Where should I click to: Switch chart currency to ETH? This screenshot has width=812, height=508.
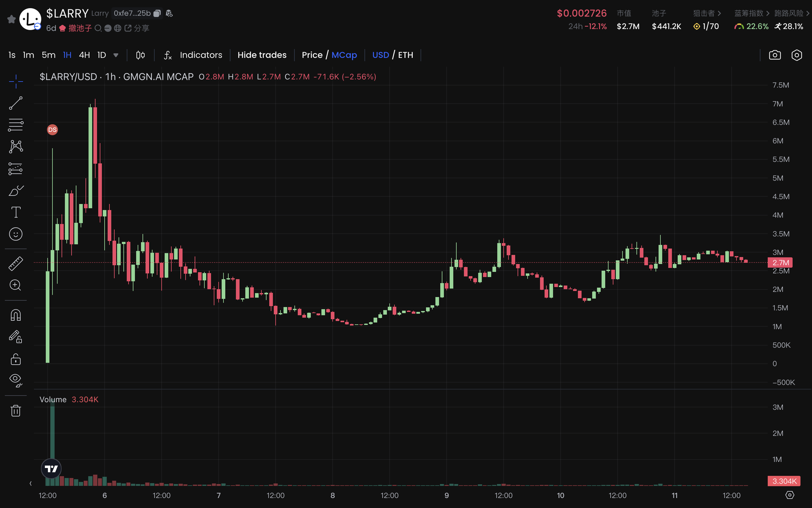pyautogui.click(x=405, y=55)
